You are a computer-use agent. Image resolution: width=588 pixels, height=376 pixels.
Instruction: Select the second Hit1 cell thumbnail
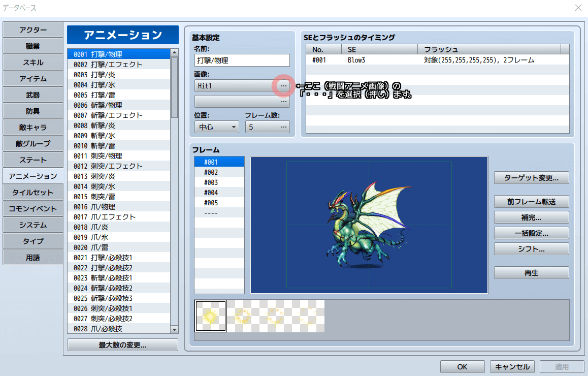click(243, 316)
